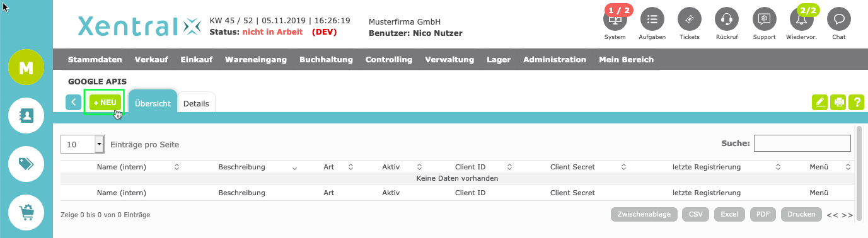Switch to the Details tab
Viewport: 868px width, 238px height.
coord(196,104)
